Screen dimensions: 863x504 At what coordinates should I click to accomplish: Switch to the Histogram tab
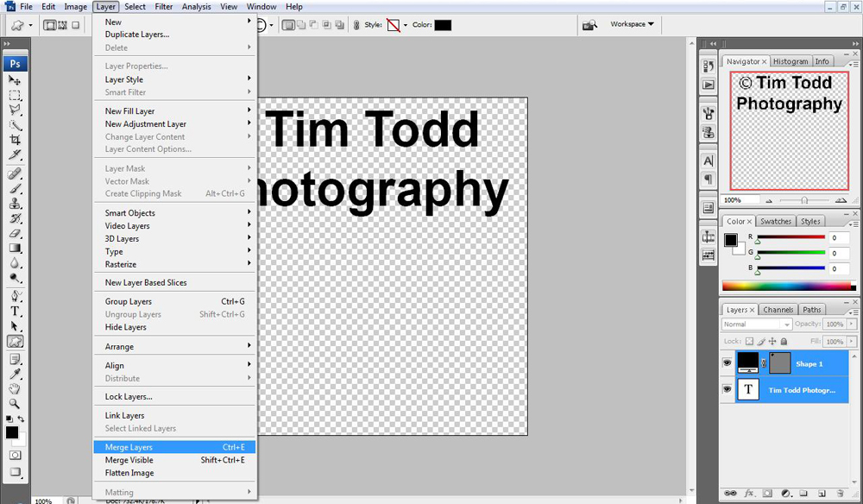click(x=791, y=61)
